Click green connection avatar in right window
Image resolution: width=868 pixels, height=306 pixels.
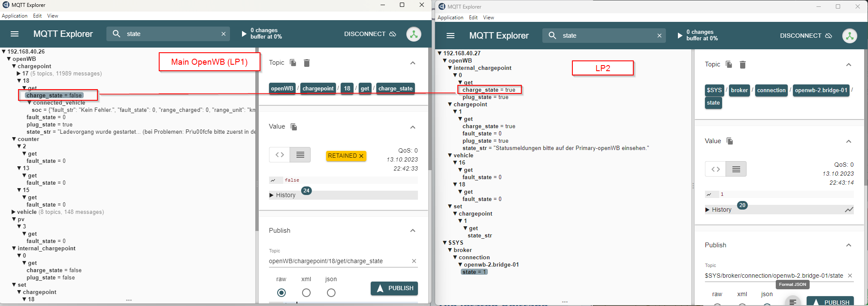(850, 36)
